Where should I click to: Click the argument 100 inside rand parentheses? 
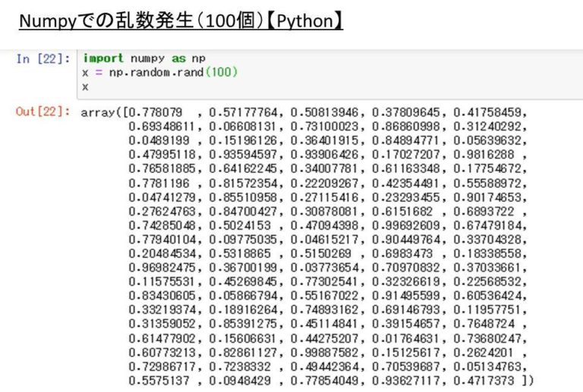221,72
